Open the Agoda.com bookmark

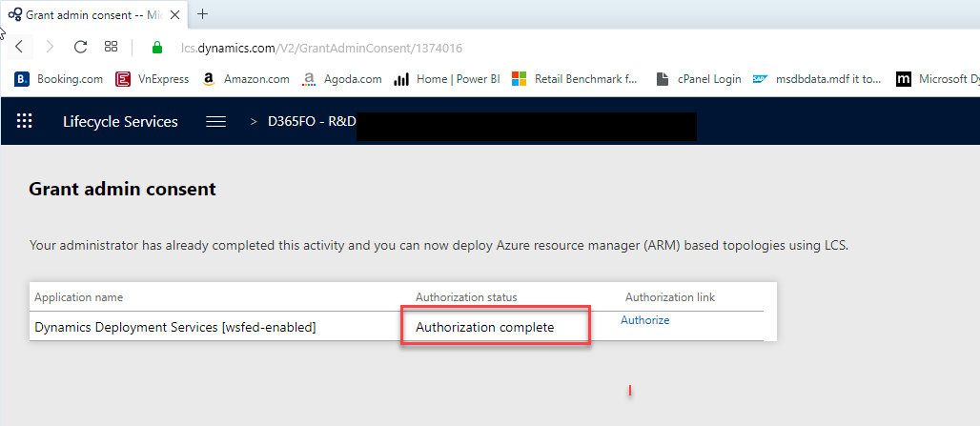(341, 79)
